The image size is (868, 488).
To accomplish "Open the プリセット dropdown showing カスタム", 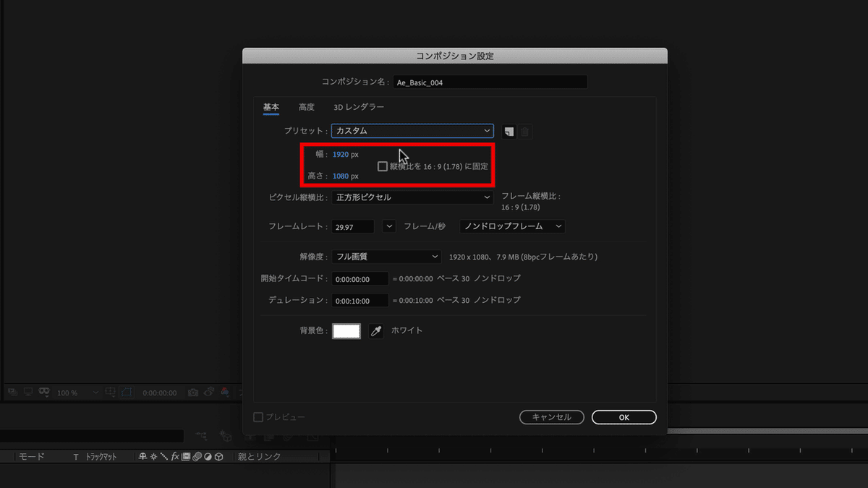I will tap(412, 131).
